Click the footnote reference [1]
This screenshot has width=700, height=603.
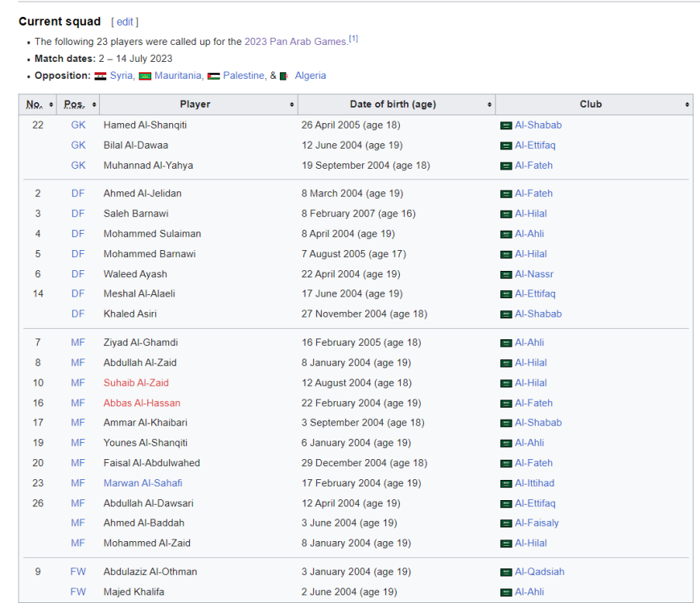click(x=353, y=39)
